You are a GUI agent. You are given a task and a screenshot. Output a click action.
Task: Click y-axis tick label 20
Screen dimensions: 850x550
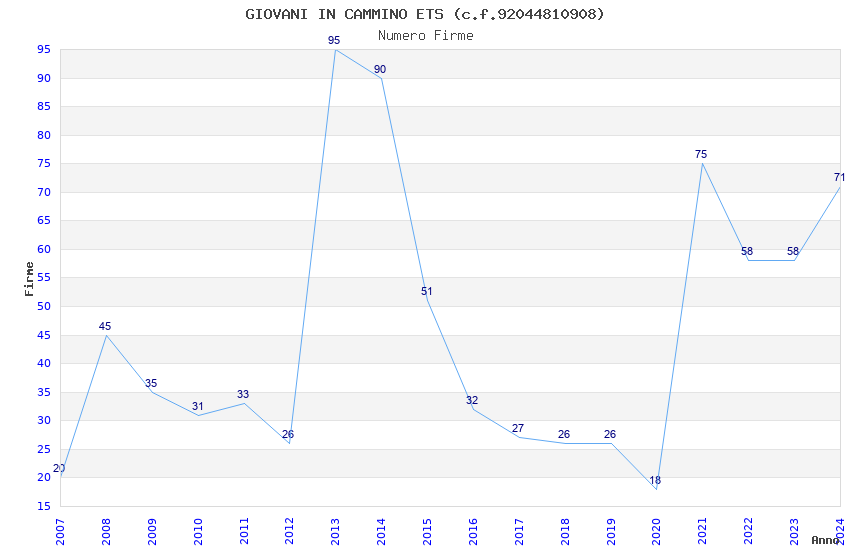point(44,477)
